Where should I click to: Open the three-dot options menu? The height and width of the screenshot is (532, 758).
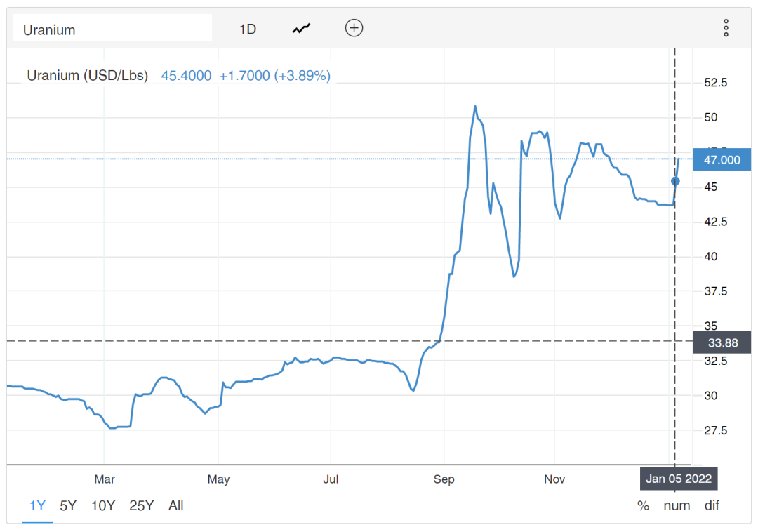click(x=726, y=29)
